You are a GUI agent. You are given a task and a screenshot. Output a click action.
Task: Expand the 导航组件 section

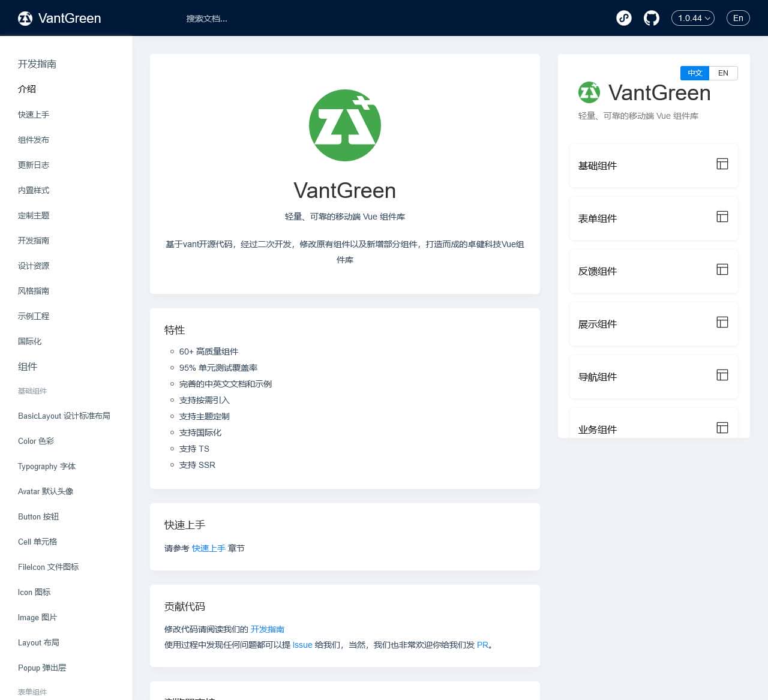coord(653,377)
